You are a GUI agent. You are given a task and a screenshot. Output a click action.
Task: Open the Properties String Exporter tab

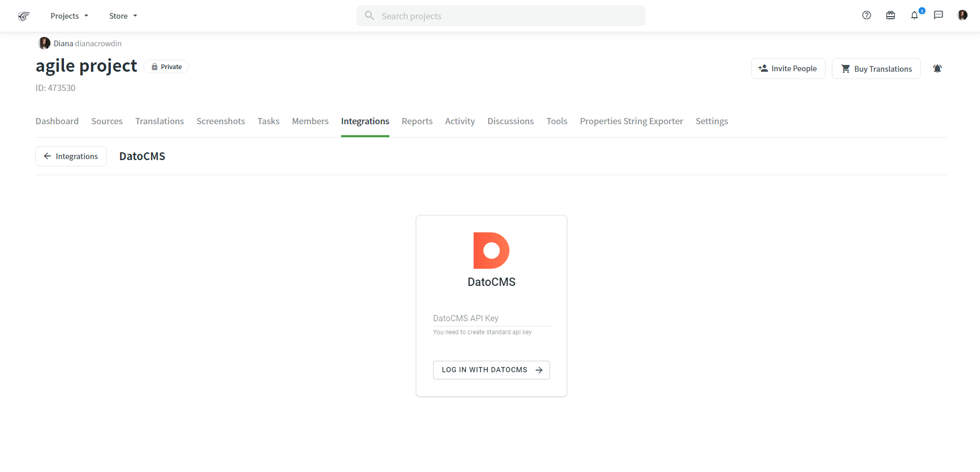[632, 121]
